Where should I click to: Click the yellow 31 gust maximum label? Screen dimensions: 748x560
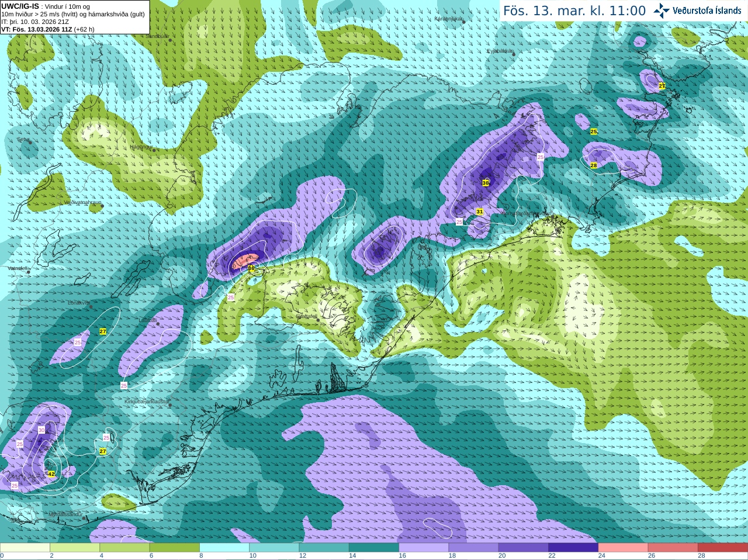pyautogui.click(x=480, y=212)
